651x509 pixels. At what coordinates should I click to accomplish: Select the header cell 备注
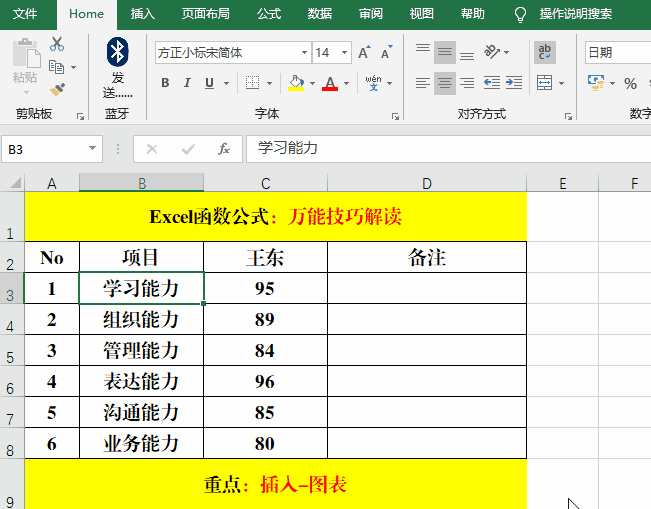[427, 257]
